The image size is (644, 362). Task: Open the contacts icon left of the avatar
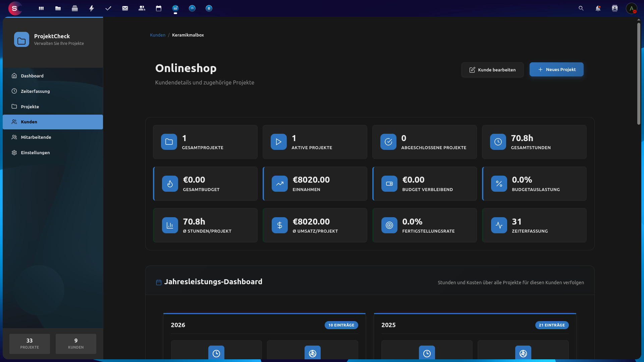[x=615, y=8]
